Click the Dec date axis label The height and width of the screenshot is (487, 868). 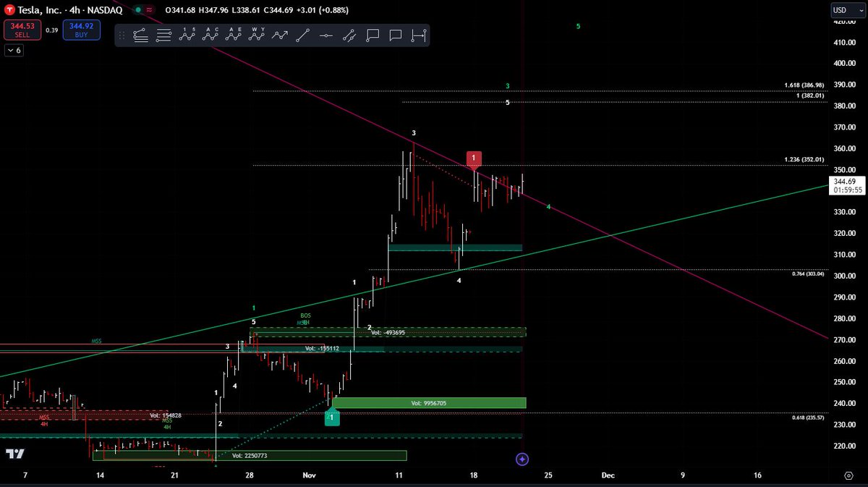pyautogui.click(x=608, y=475)
